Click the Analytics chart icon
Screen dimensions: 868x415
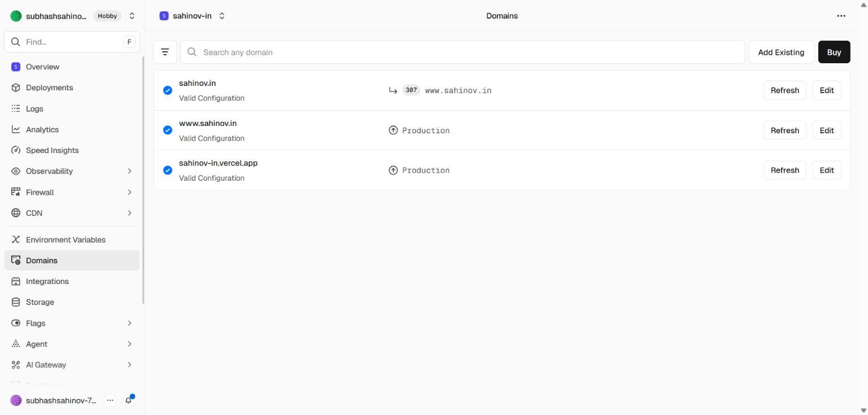coord(16,129)
